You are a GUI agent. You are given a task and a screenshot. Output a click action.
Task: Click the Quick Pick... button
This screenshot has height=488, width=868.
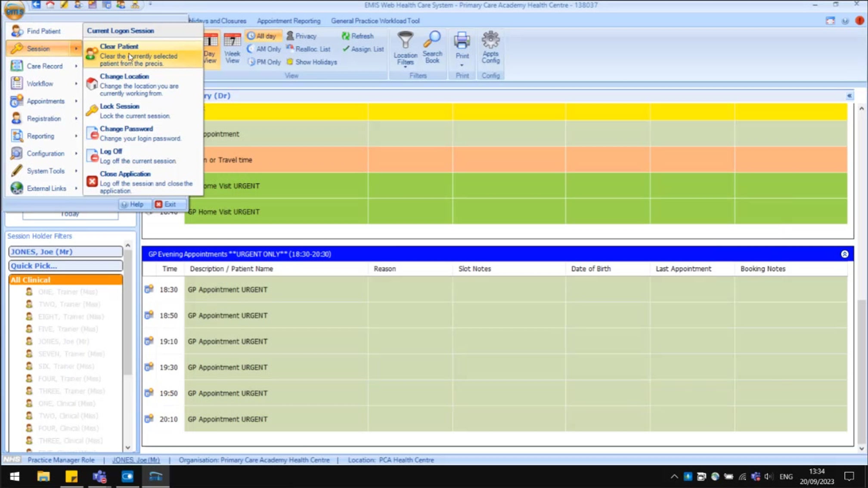tap(65, 266)
